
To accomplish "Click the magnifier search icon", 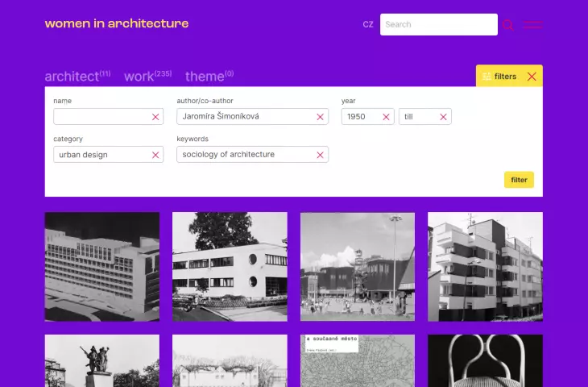I will coord(507,25).
